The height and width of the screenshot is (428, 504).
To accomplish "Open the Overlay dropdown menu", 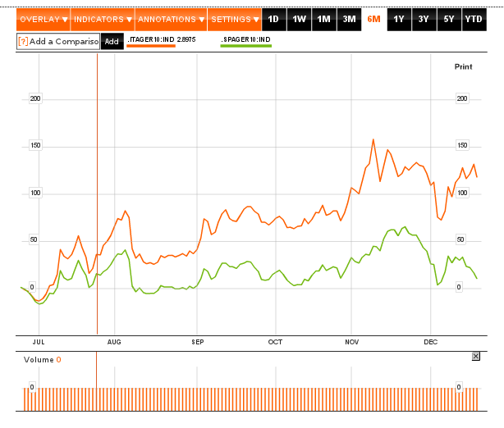I will point(44,20).
